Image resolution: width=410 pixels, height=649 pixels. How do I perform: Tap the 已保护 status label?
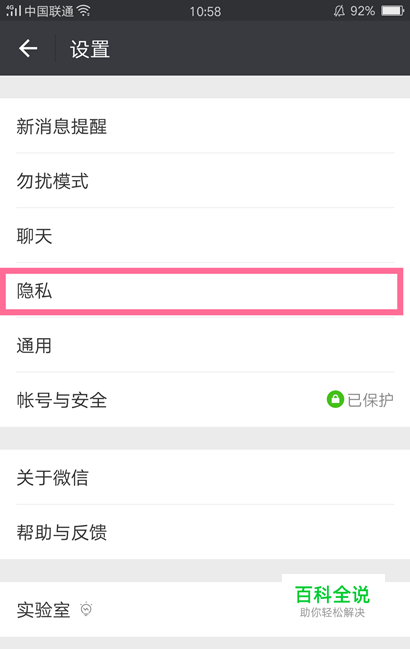coord(370,400)
